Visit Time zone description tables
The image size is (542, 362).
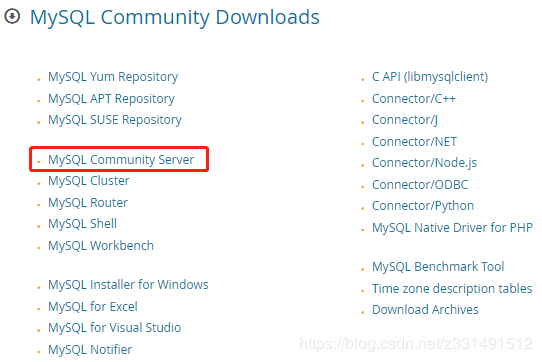tap(452, 289)
